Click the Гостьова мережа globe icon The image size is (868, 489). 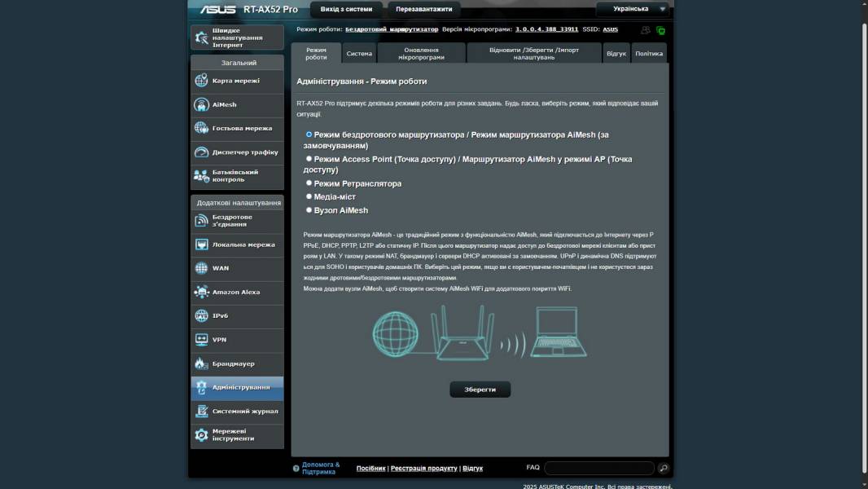tap(201, 128)
